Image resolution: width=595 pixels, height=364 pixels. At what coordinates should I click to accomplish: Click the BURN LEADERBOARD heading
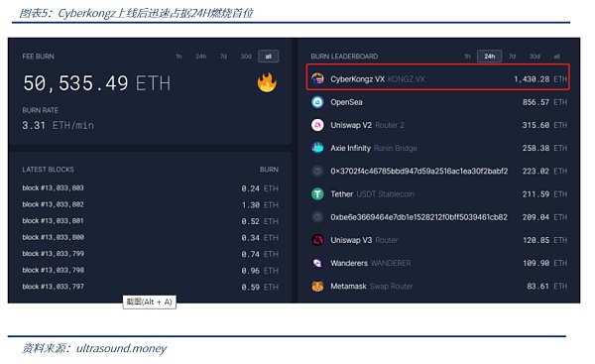pyautogui.click(x=344, y=57)
